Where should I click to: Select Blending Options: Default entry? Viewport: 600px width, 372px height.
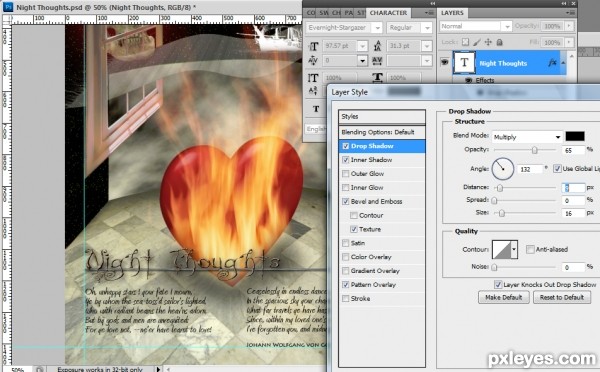[382, 132]
